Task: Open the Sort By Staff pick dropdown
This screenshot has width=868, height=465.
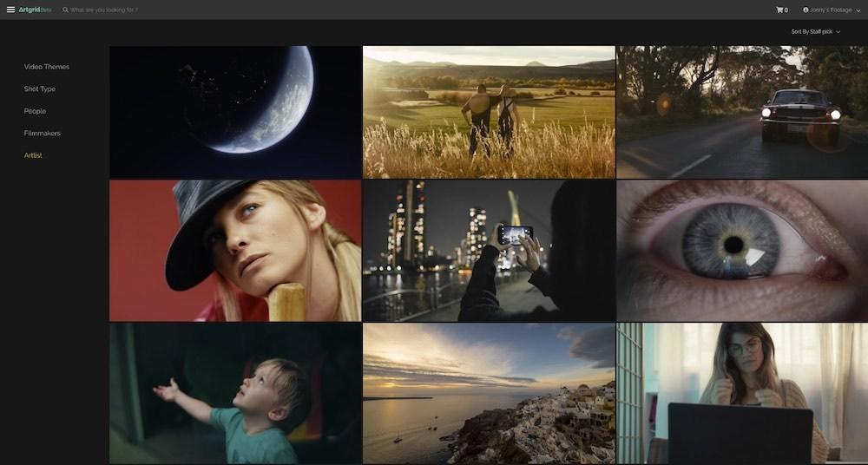Action: 815,32
